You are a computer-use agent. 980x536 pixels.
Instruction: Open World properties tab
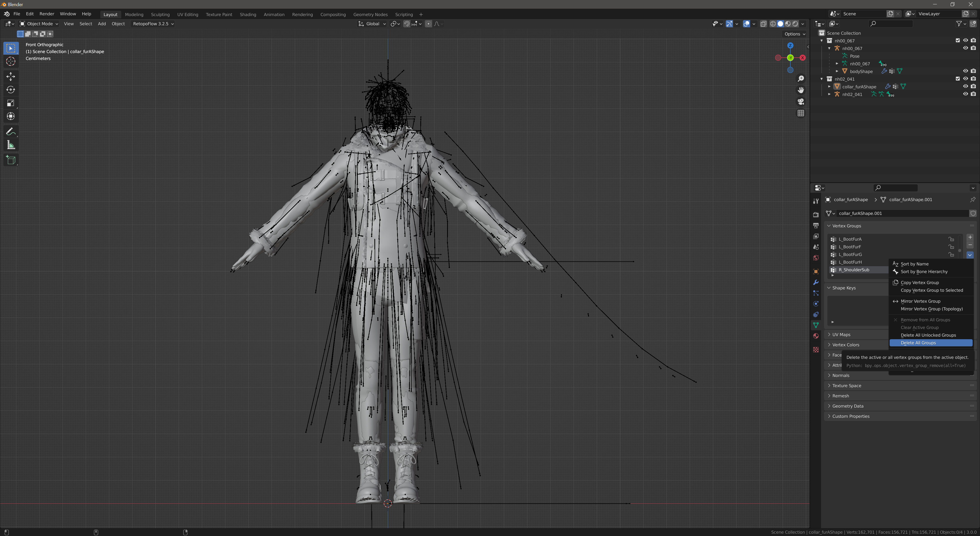[x=816, y=258]
